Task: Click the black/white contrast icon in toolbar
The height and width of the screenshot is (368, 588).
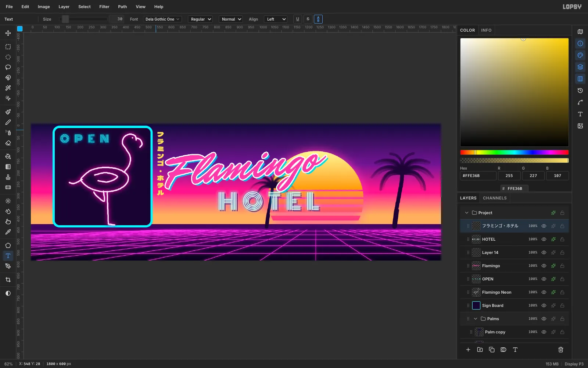Action: [8, 293]
